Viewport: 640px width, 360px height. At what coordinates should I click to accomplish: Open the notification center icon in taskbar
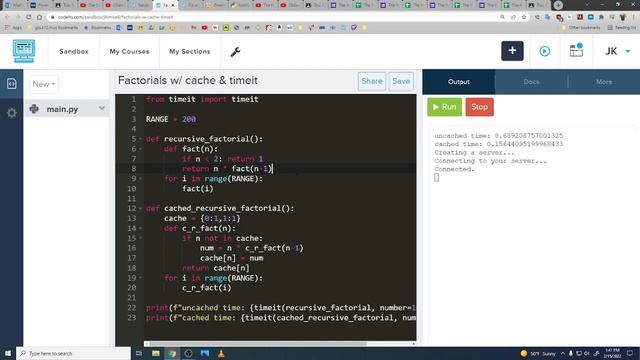[630, 353]
